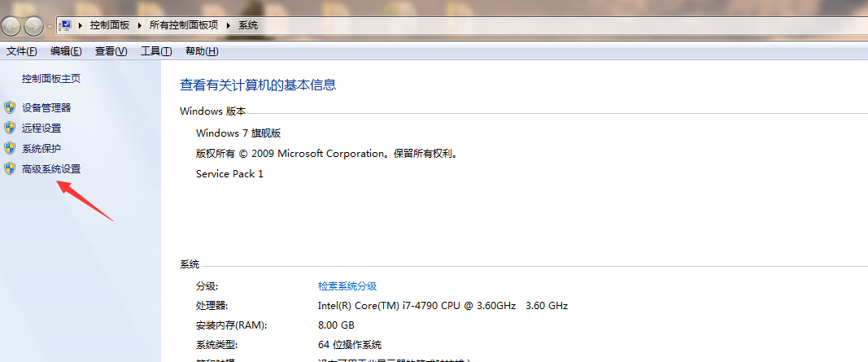The image size is (868, 362).
Task: Click the shield icon beside 系统保护
Action: 10,148
